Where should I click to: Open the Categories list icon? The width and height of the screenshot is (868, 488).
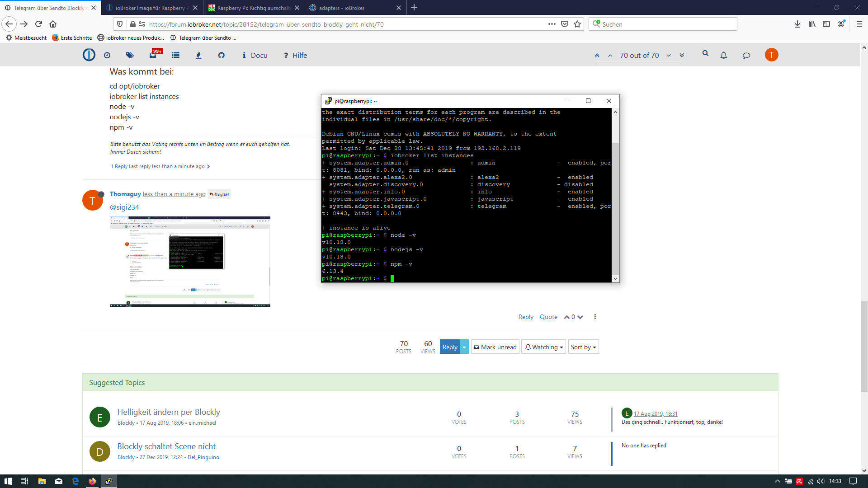point(176,55)
